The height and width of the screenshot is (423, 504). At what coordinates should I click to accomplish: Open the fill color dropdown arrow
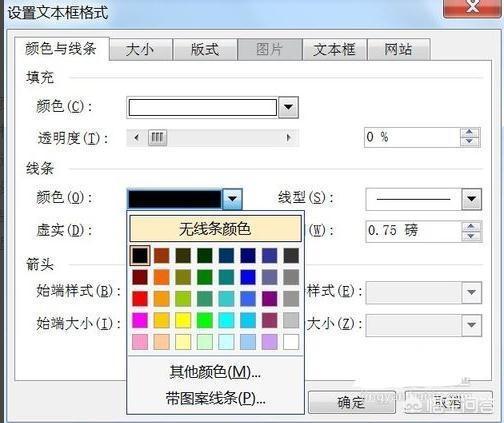288,107
